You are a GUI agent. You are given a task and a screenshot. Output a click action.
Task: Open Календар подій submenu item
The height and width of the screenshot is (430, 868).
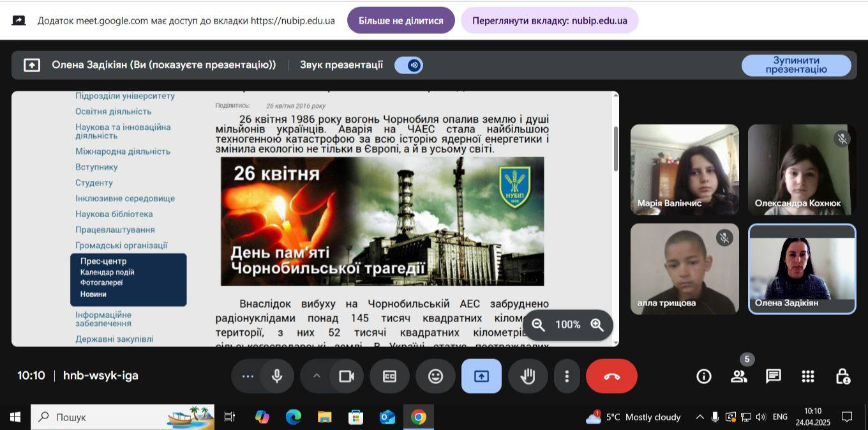pyautogui.click(x=107, y=272)
